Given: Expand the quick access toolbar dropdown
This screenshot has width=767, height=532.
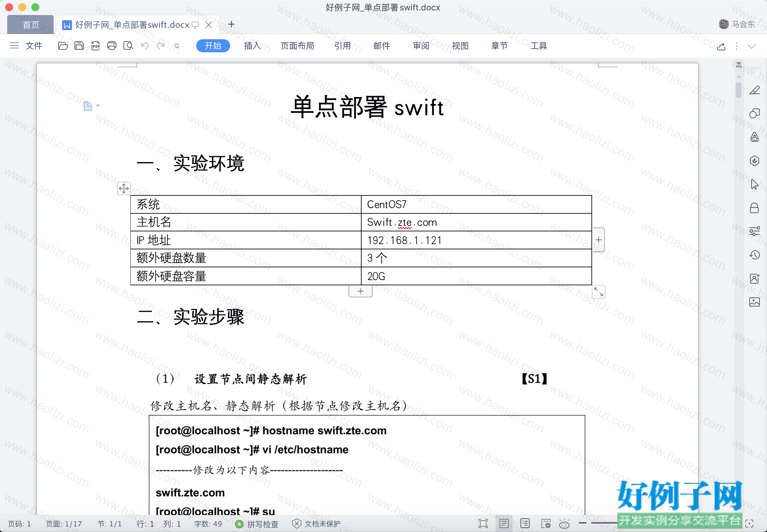Looking at the screenshot, I should 177,46.
